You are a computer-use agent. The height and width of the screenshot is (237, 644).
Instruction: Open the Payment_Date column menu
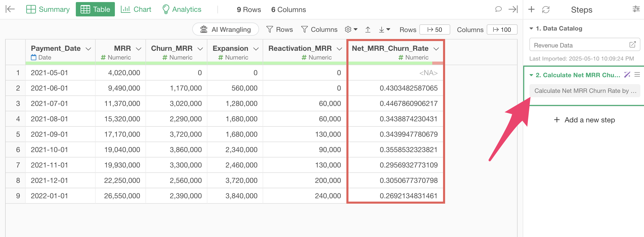(x=88, y=49)
